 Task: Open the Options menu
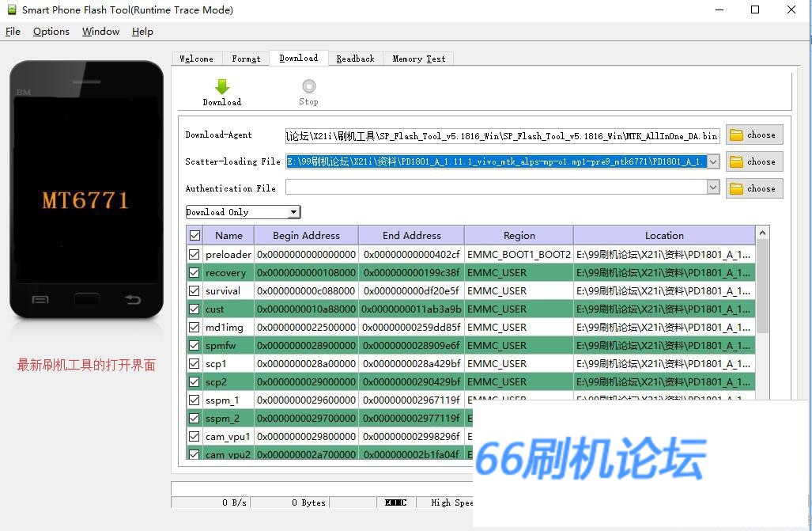(x=51, y=32)
